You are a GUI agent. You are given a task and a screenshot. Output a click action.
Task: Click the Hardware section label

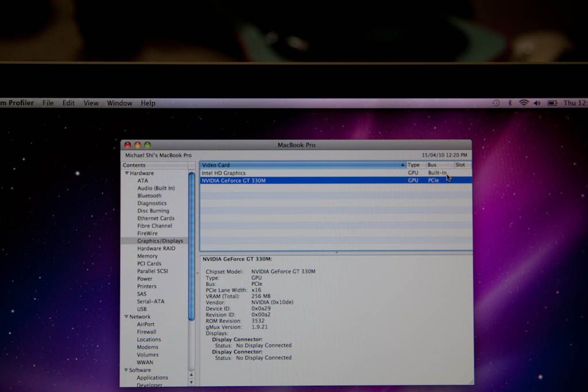pyautogui.click(x=142, y=173)
